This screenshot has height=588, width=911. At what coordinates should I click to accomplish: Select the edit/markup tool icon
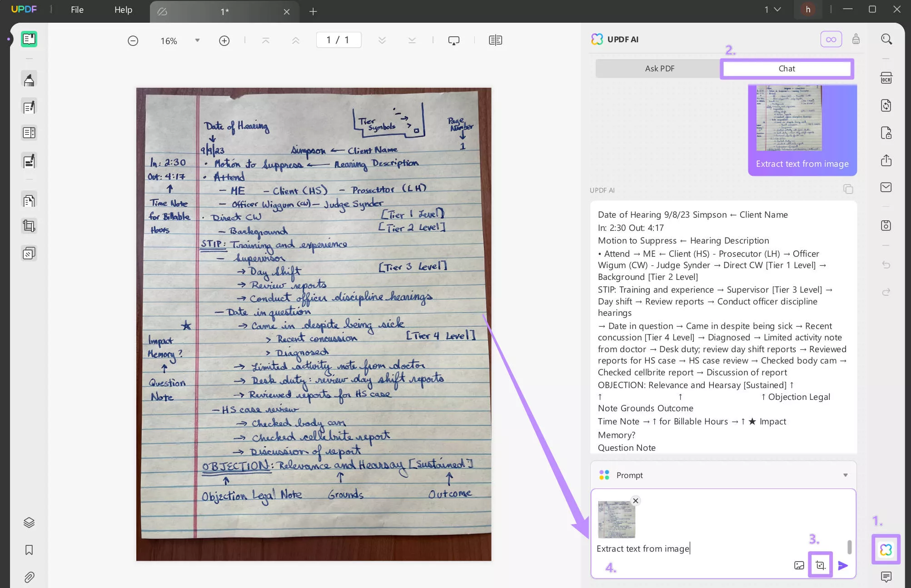click(29, 107)
